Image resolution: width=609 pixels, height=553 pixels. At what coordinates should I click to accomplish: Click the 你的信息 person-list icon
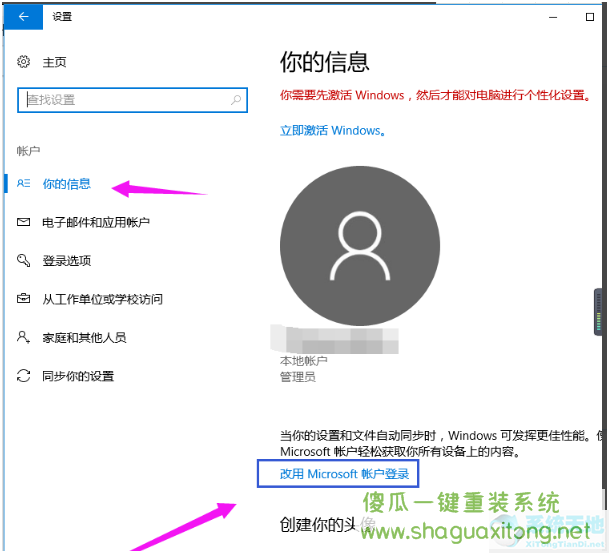click(23, 183)
